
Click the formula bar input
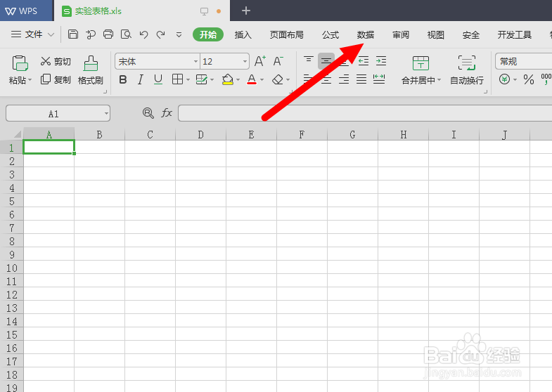(x=365, y=113)
